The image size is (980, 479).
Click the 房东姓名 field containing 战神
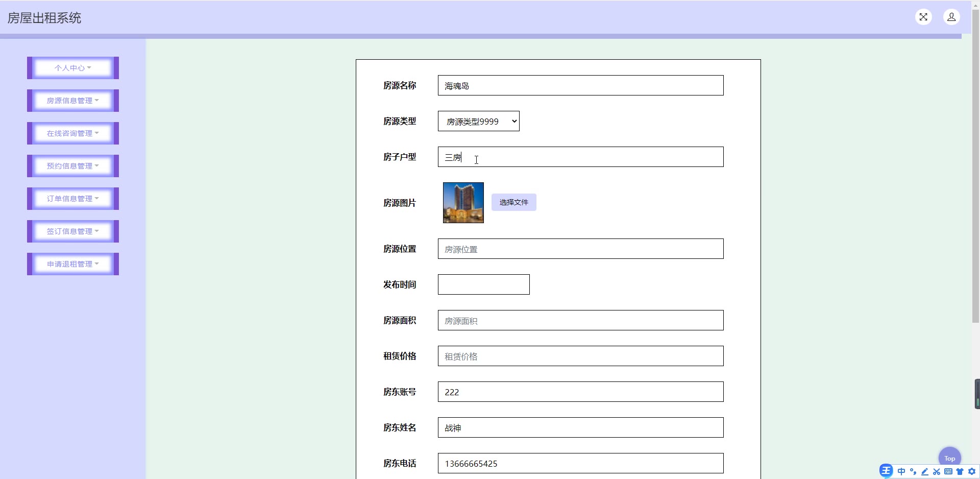pos(581,427)
